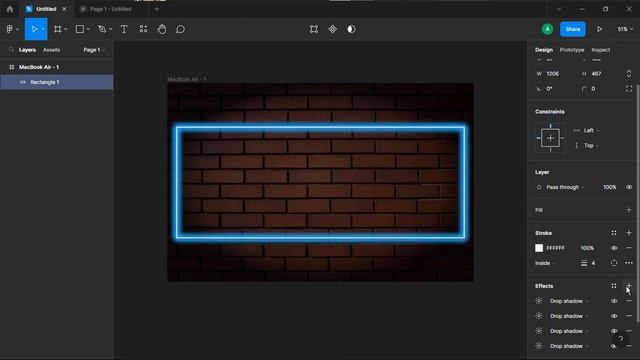The height and width of the screenshot is (360, 640).
Task: Open the Figma main menu
Action: click(11, 29)
